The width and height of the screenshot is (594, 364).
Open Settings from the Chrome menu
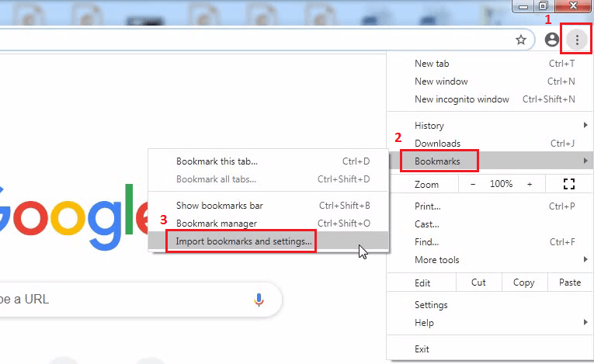pyautogui.click(x=491, y=305)
